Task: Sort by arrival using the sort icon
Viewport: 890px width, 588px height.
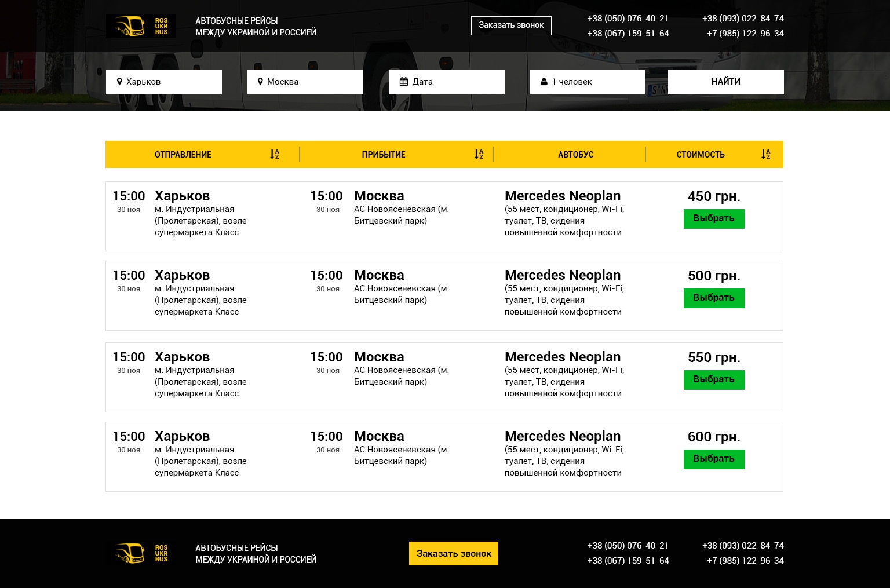Action: (479, 155)
